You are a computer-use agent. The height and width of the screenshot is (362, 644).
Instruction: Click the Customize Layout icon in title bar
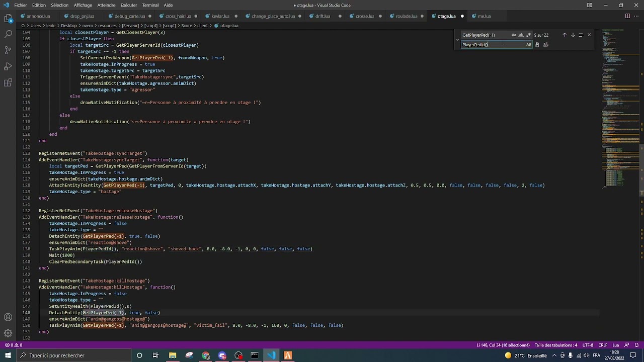589,5
